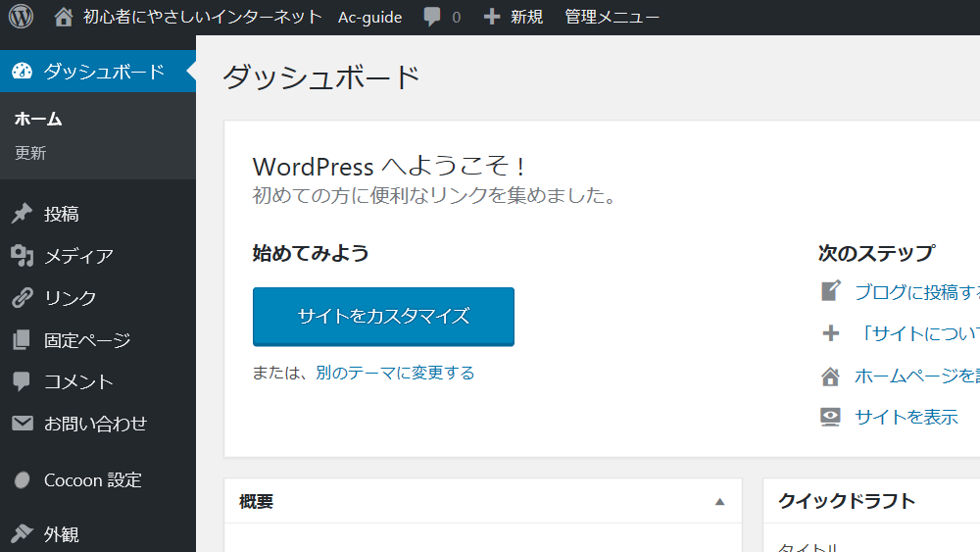
Task: Open the 外観 menu
Action: click(x=61, y=534)
